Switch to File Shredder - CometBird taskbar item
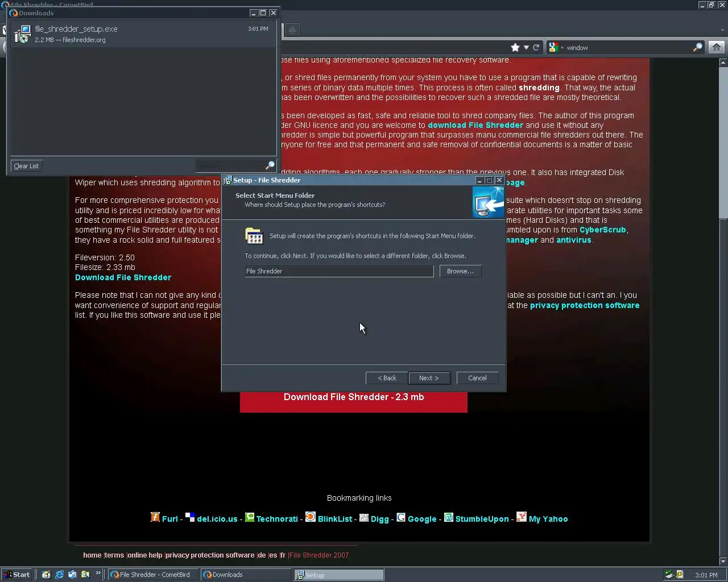Screen dimensions: 728x582 [x=152, y=575]
